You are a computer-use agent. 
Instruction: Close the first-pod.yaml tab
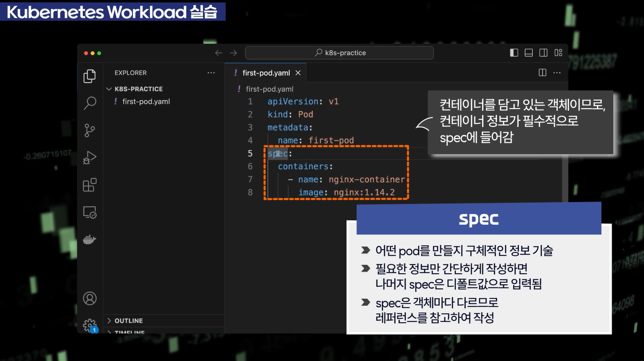(298, 73)
